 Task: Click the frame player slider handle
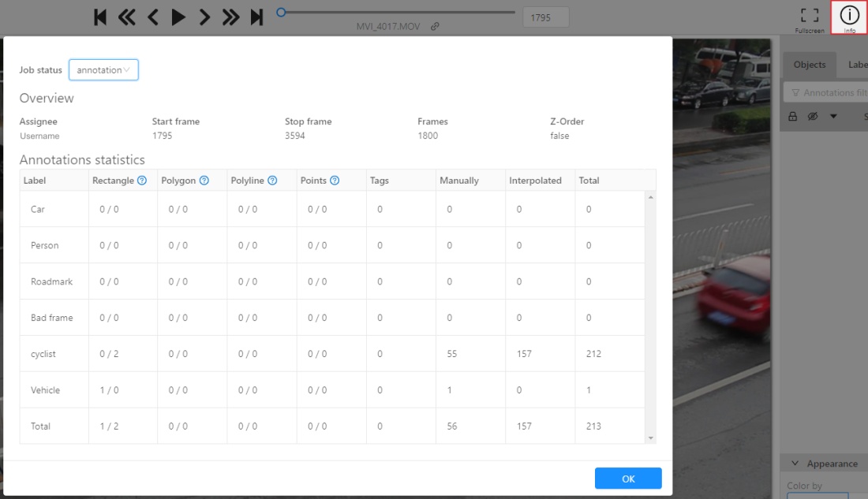(281, 13)
